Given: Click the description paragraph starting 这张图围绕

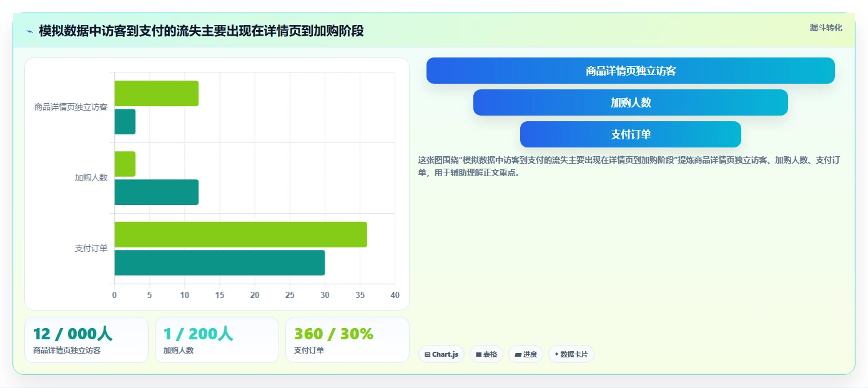Looking at the screenshot, I should coord(629,166).
